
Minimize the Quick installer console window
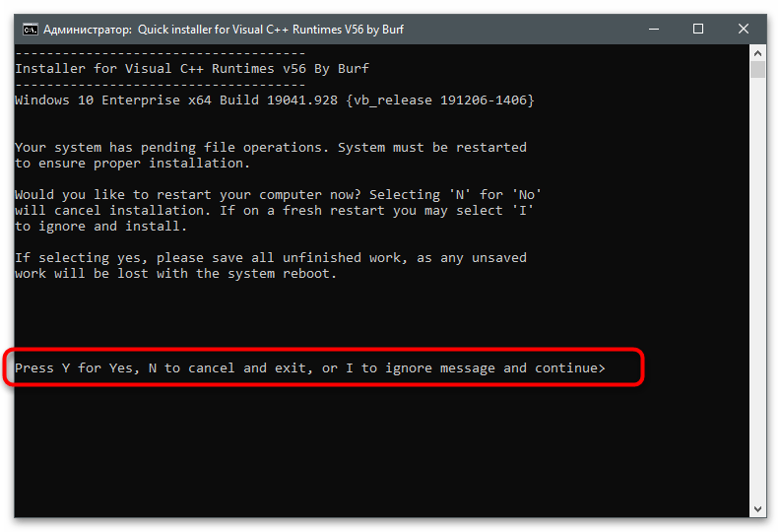pos(654,30)
